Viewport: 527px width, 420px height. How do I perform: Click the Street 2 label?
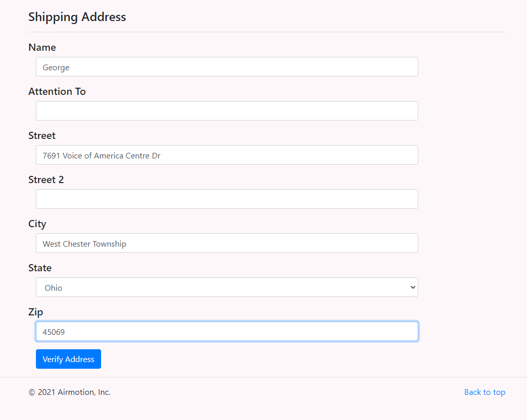tap(46, 180)
